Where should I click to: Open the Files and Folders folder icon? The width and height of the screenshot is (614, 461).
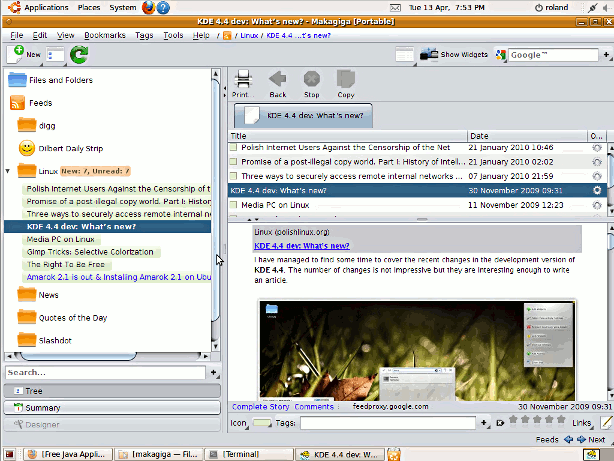coord(17,80)
